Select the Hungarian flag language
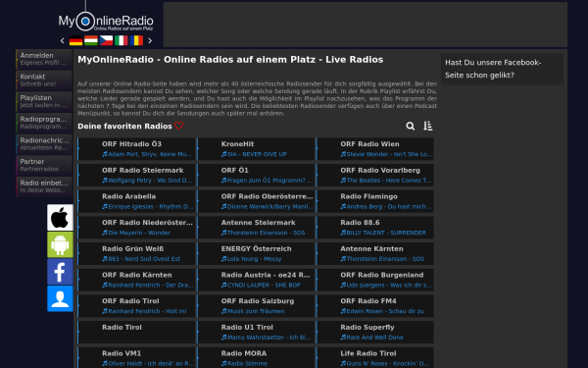The height and width of the screenshot is (368, 588). 91,40
